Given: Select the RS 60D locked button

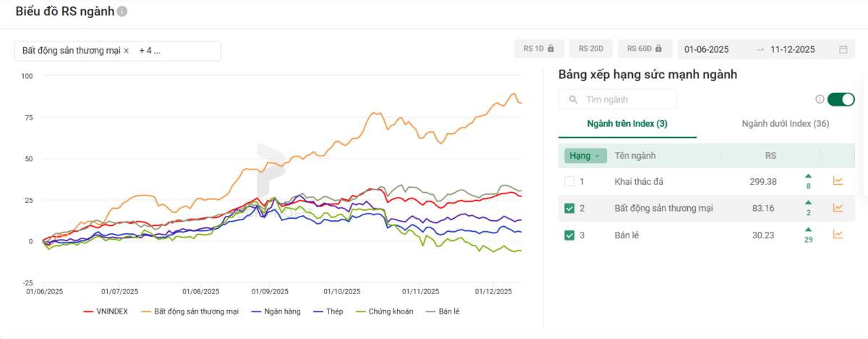Looking at the screenshot, I should click(x=644, y=49).
